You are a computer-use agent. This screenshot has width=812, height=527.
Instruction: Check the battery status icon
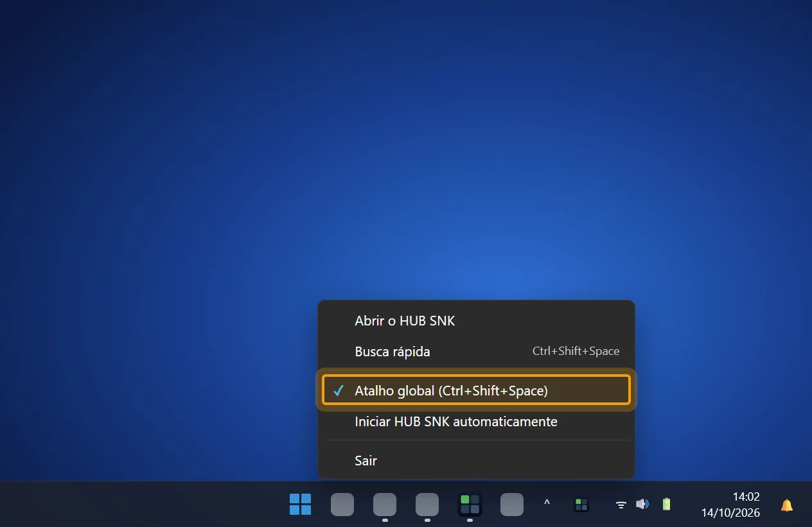click(x=666, y=505)
